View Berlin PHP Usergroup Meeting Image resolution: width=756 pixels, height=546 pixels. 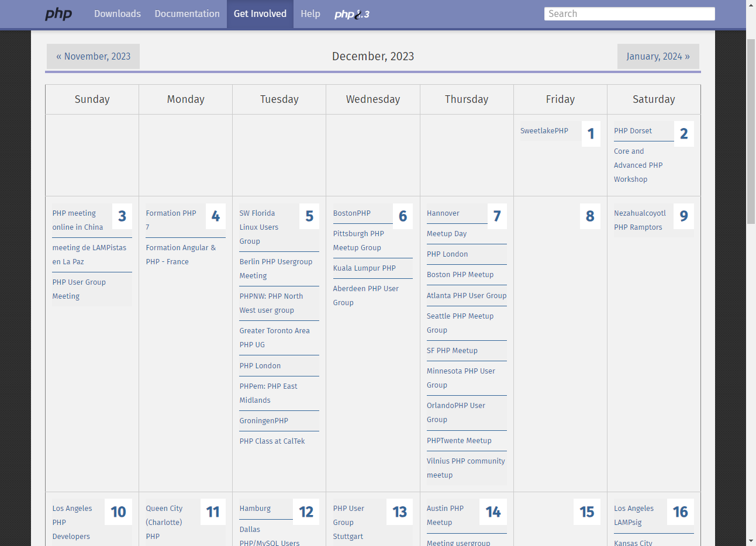(276, 269)
